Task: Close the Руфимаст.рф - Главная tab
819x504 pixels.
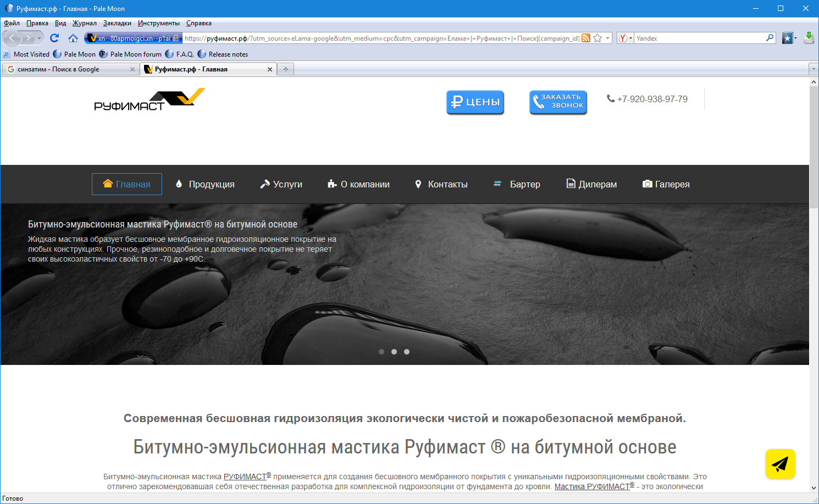Action: pos(270,69)
